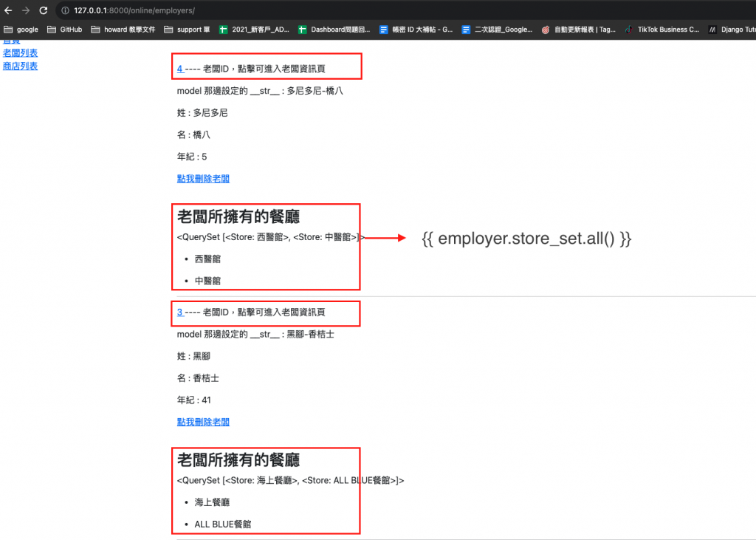Click 點我刪除老闆 for employer 多尼多尼
756x540 pixels.
[x=203, y=179]
